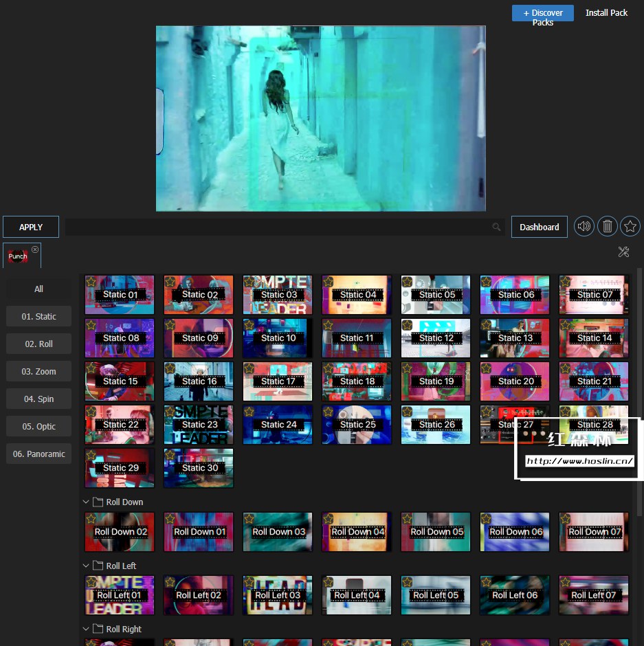Select the Static 14 thumbnail
Viewport: 644px width, 646px height.
click(x=594, y=338)
